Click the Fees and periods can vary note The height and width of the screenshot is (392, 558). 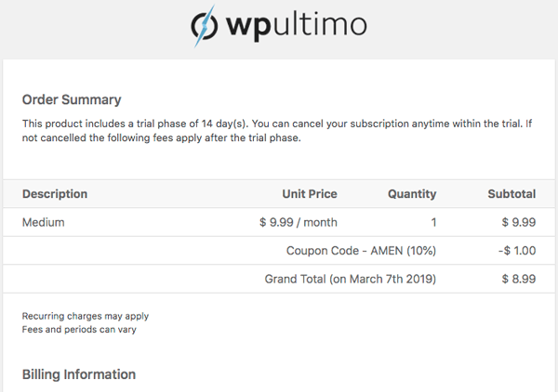(x=79, y=330)
